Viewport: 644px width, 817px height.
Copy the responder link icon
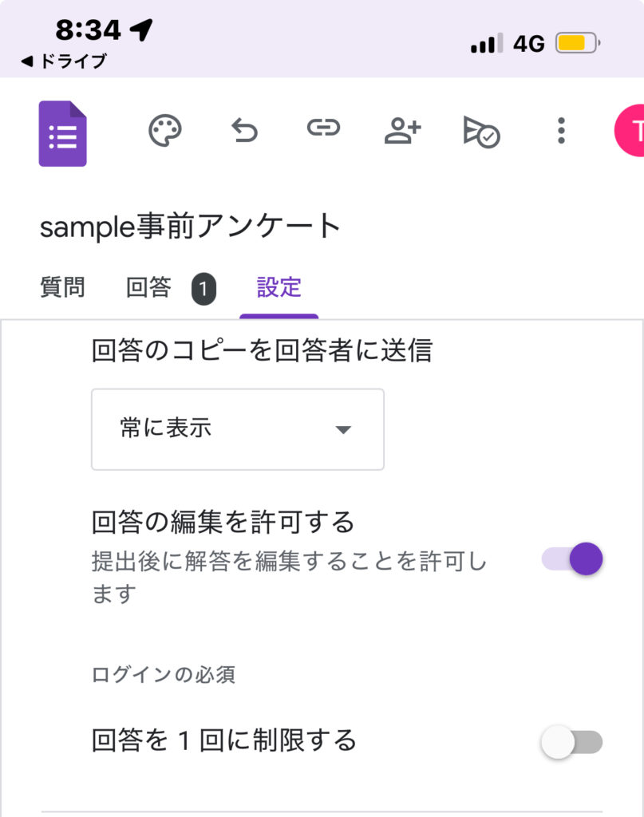tap(323, 128)
